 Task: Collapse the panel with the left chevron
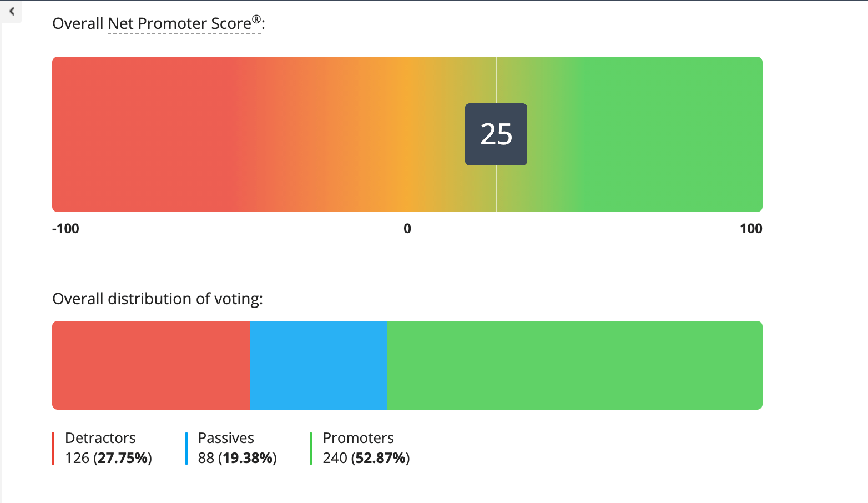12,11
